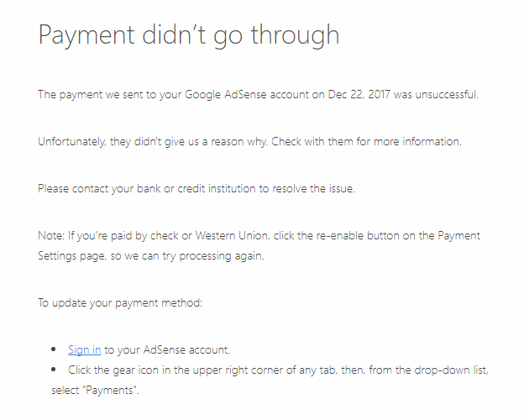Image resolution: width=524 pixels, height=420 pixels.
Task: Click the "To update your payment method:" line
Action: click(x=120, y=303)
